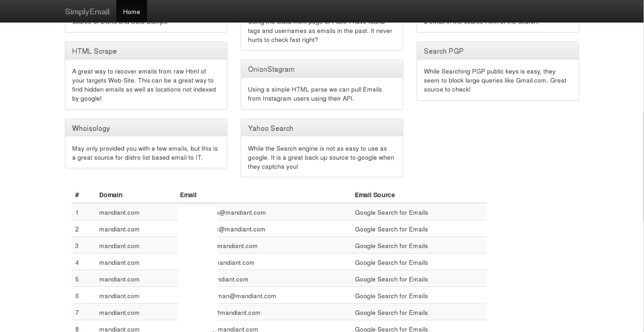Select row 1 mandiant.com domain cell

(x=119, y=212)
